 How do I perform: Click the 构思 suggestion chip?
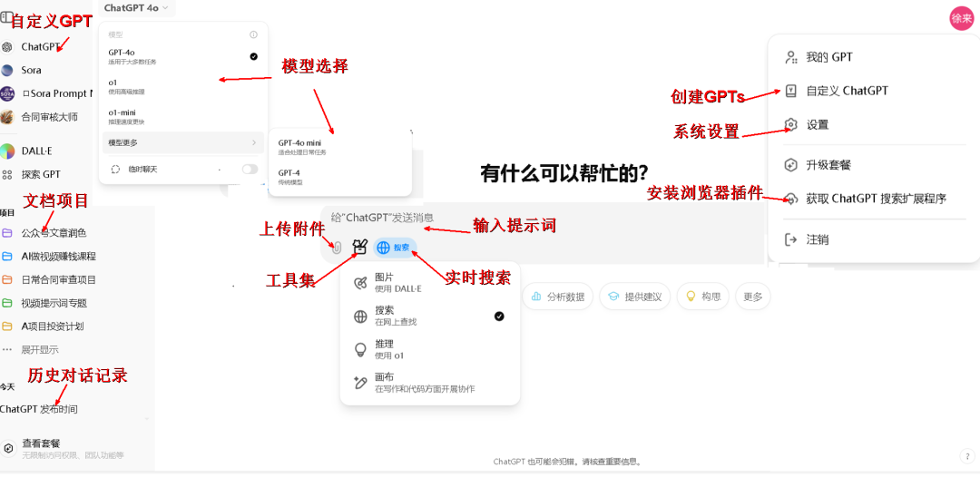coord(703,297)
